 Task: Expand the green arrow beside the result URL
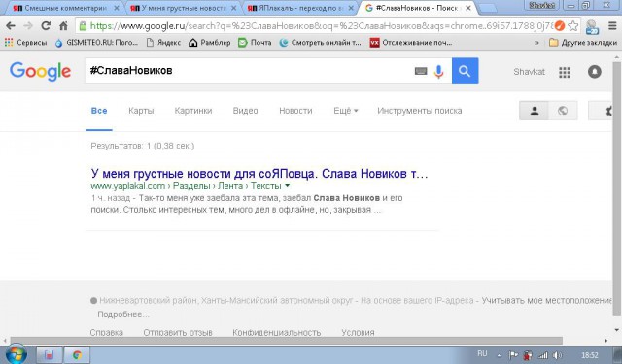coord(288,186)
